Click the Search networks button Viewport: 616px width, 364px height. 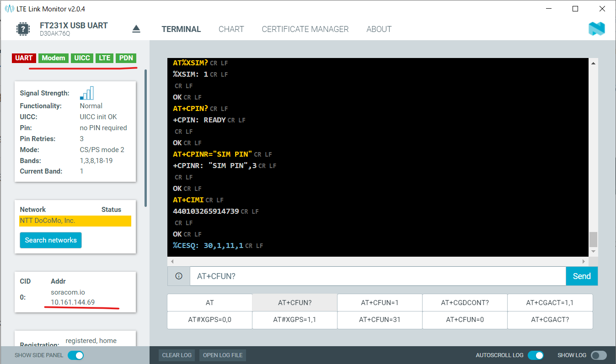click(x=51, y=240)
